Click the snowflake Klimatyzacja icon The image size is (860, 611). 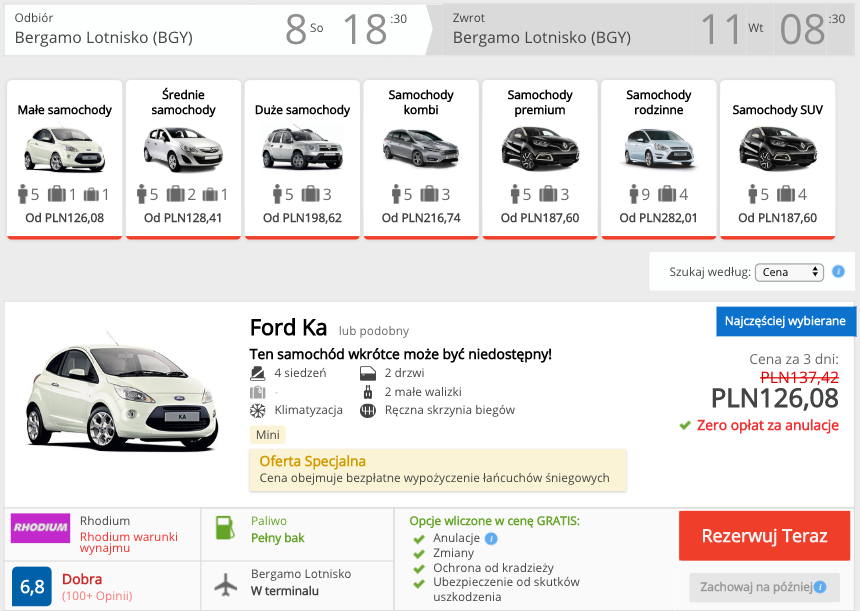[257, 410]
